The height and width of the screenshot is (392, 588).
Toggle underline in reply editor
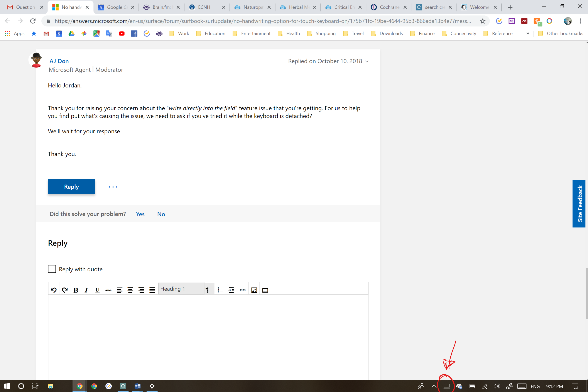[x=97, y=290]
